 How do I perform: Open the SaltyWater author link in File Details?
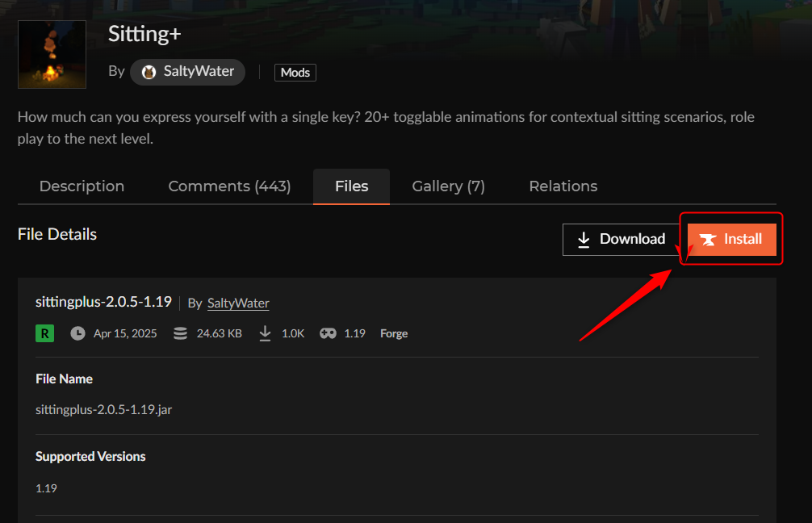pyautogui.click(x=238, y=303)
